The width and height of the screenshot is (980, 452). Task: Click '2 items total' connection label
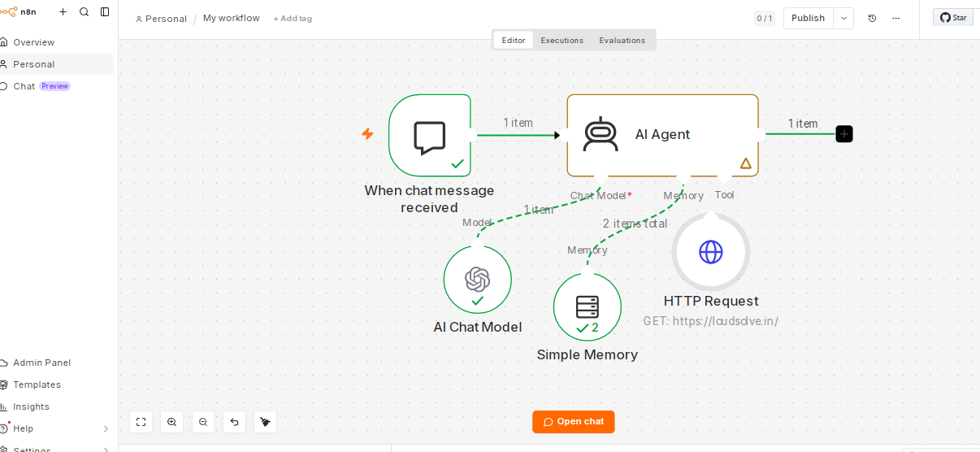point(635,224)
